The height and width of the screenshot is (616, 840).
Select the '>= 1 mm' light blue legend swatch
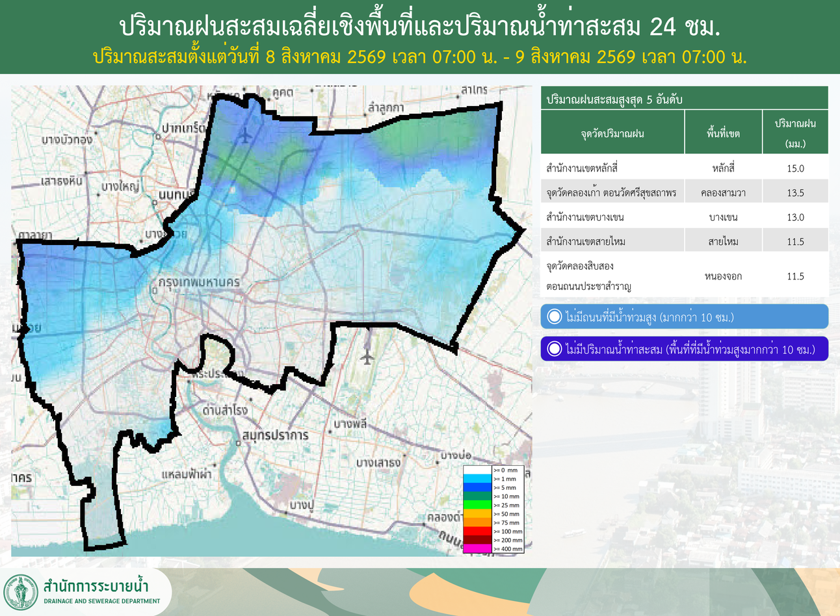coord(477,479)
